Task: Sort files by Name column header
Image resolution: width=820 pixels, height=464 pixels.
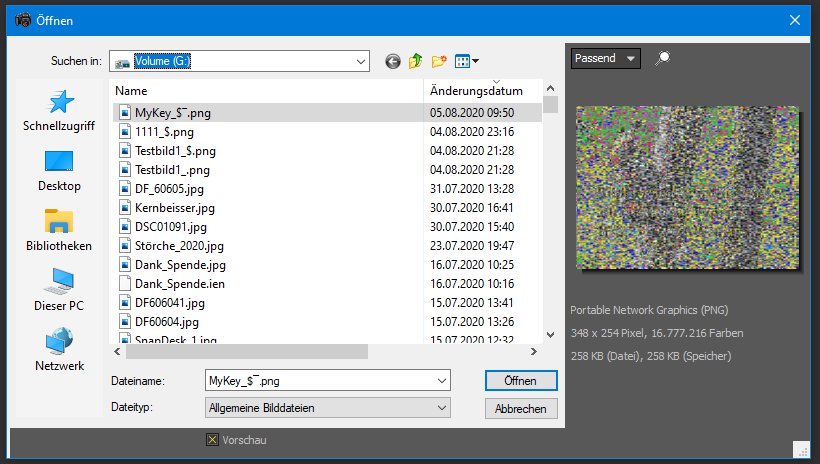Action: tap(266, 90)
